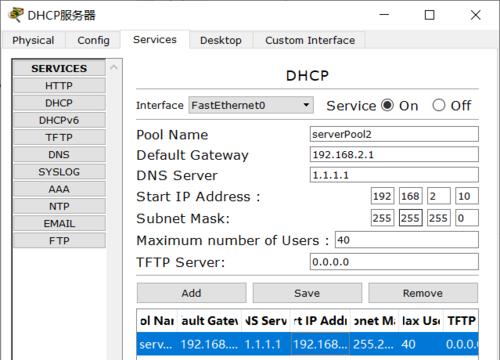
Task: Edit Start IP first octet 192
Action: [382, 196]
